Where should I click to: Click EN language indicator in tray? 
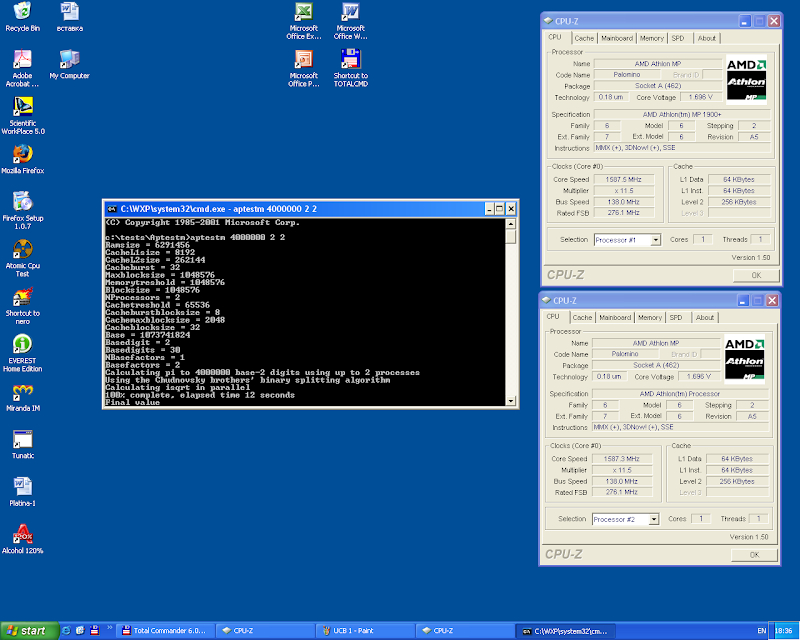coord(762,631)
